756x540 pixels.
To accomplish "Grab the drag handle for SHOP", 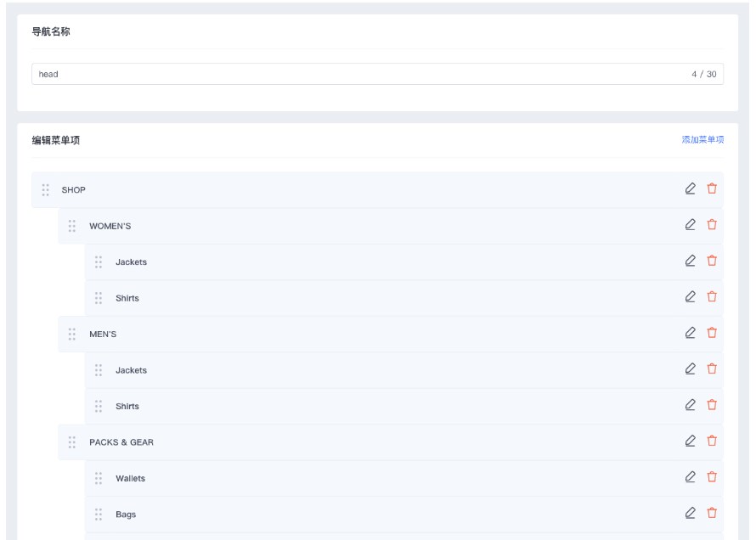I will [x=45, y=190].
